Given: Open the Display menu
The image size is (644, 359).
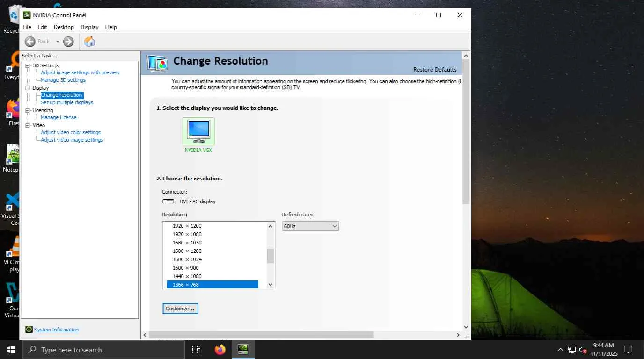Looking at the screenshot, I should (x=89, y=27).
